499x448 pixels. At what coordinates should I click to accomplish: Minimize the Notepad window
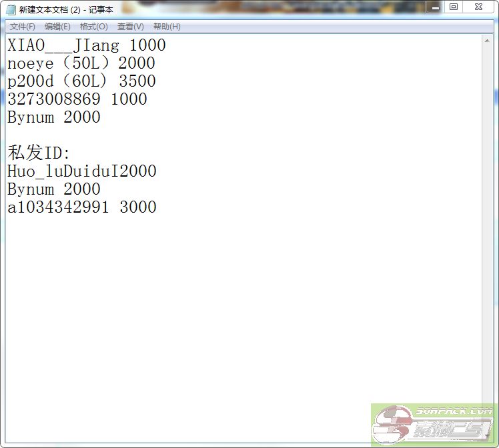pos(434,7)
